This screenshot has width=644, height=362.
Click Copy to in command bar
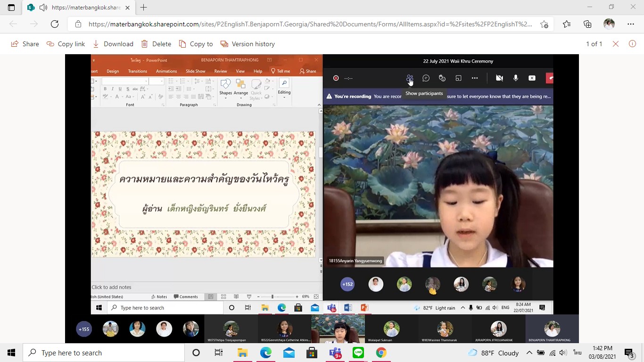pos(196,44)
